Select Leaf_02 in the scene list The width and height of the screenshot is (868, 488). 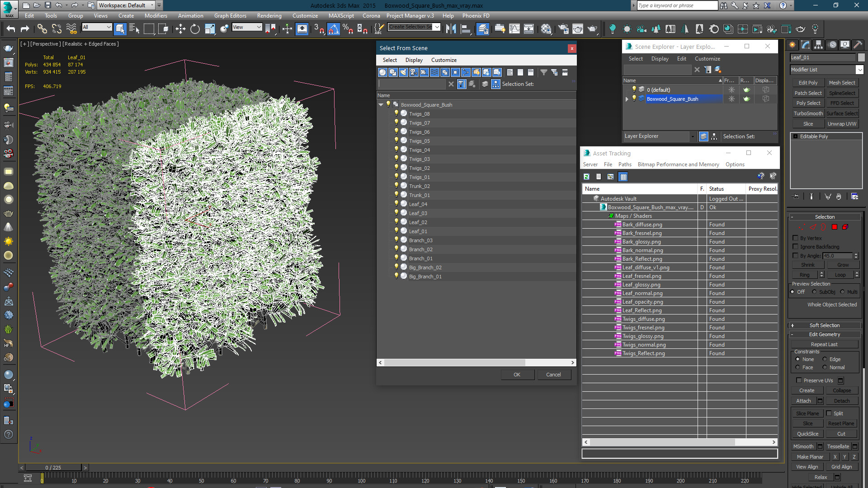[x=418, y=222]
